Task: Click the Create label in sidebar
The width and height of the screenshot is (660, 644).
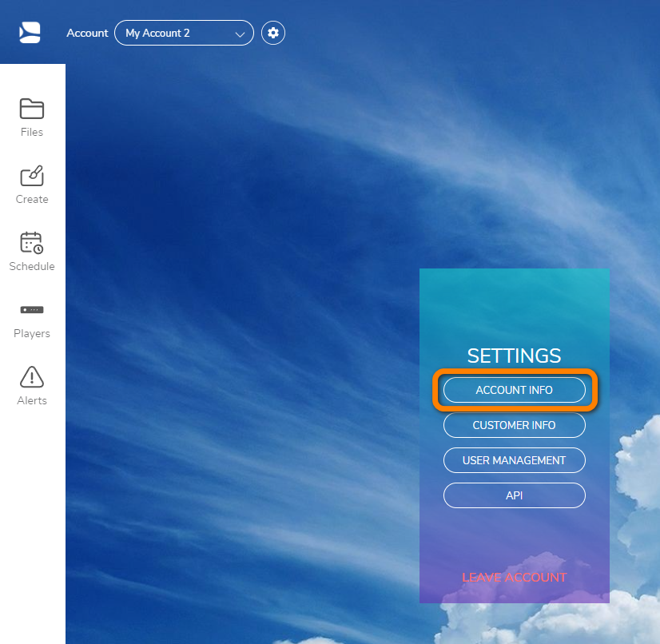Action: click(32, 199)
